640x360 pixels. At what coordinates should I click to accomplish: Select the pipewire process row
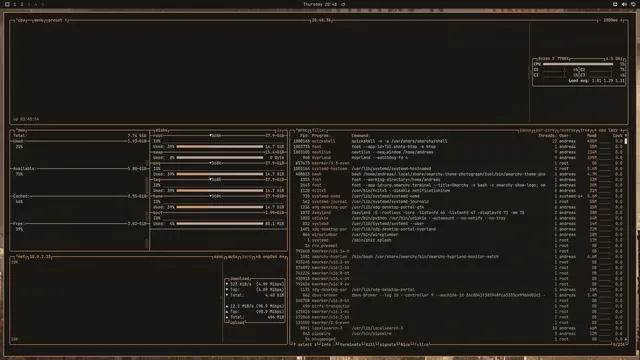458,334
